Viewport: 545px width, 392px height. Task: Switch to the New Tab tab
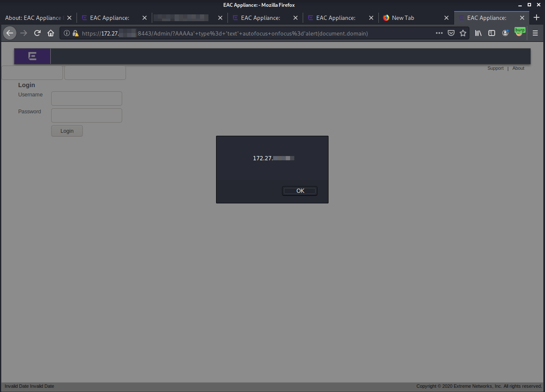(x=403, y=18)
